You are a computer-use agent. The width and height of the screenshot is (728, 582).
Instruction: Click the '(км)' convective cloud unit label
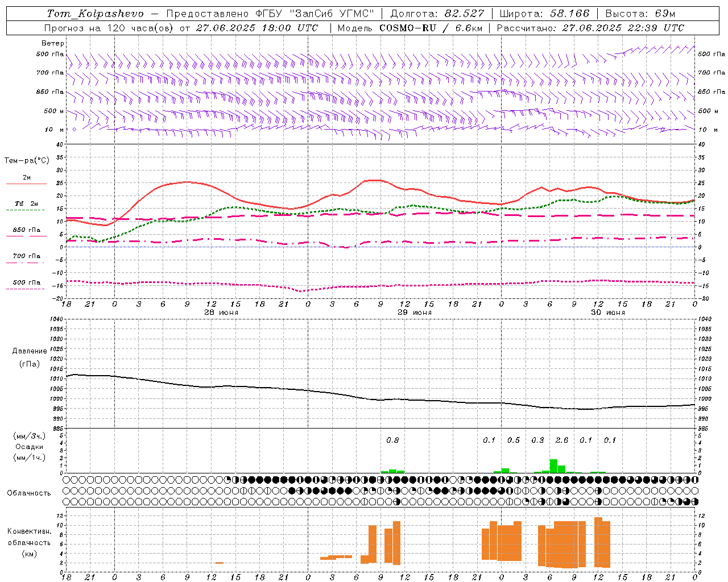[x=29, y=554]
